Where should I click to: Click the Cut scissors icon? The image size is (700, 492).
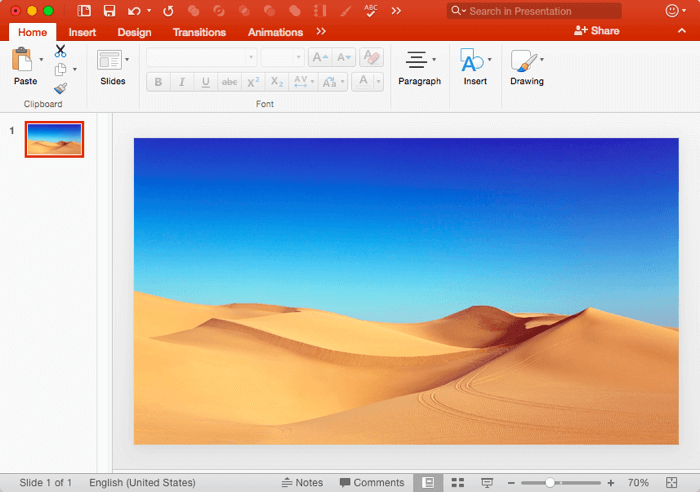tap(60, 51)
